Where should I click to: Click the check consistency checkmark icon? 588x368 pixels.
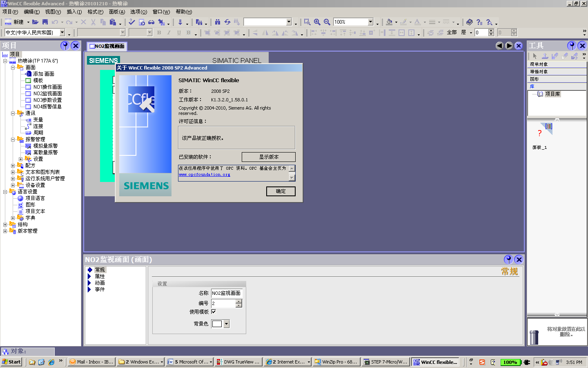pos(132,22)
